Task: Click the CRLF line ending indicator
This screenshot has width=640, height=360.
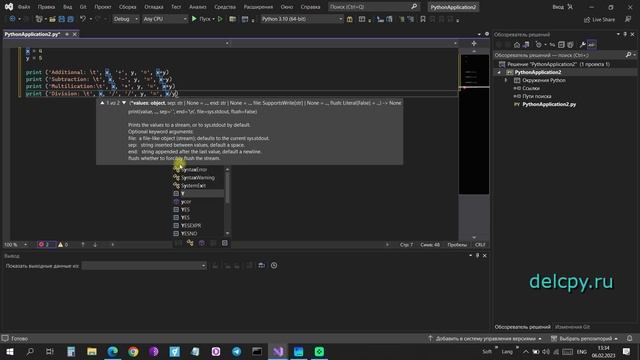Action: coord(480,244)
